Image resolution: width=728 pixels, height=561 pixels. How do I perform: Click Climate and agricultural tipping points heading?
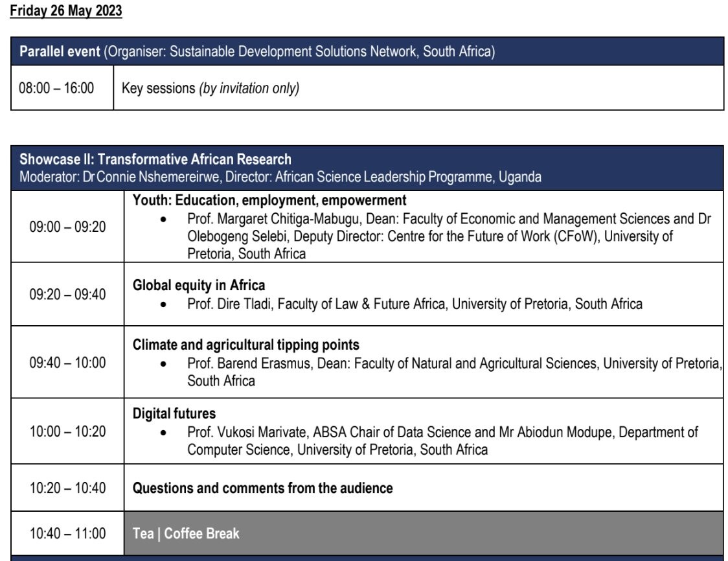246,345
